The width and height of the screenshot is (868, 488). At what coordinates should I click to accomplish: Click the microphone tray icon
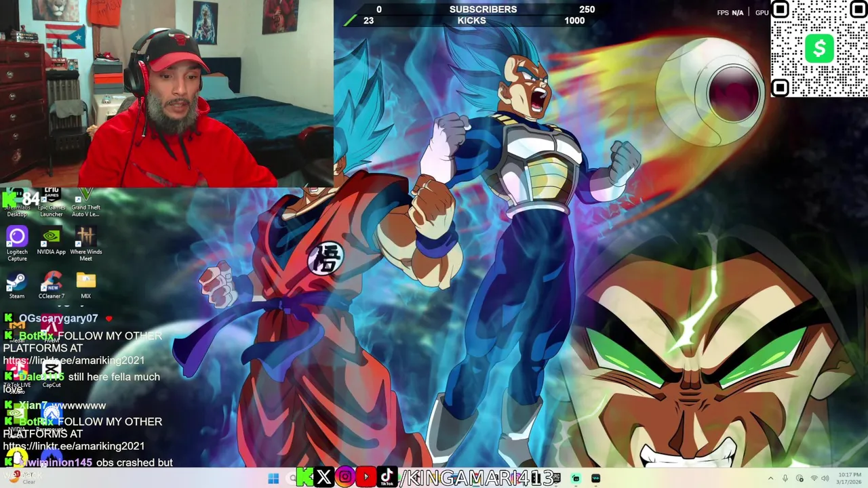[x=785, y=479]
